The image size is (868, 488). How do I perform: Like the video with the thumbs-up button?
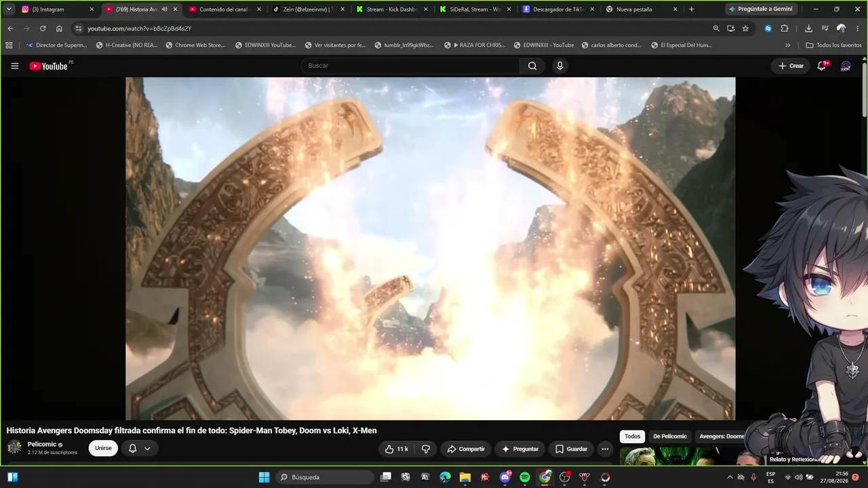pyautogui.click(x=397, y=449)
